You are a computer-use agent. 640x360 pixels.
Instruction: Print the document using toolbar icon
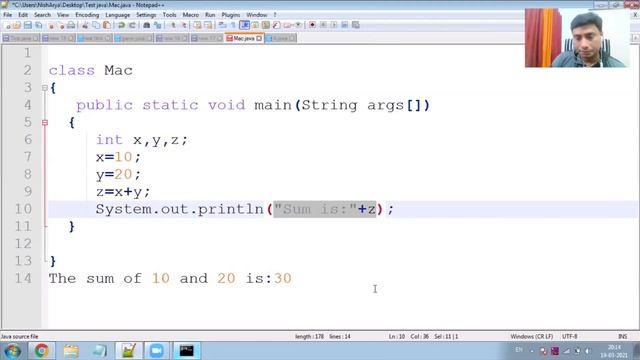(71, 25)
